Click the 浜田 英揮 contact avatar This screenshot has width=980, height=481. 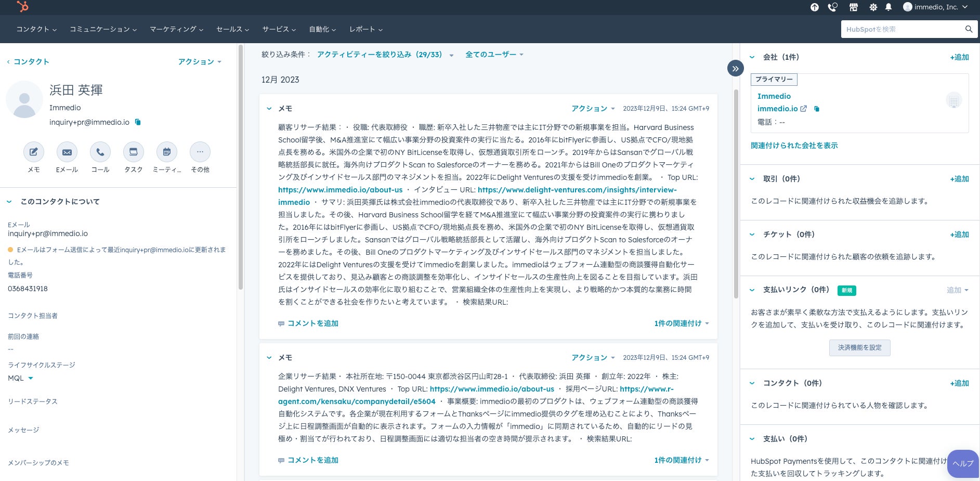click(24, 99)
